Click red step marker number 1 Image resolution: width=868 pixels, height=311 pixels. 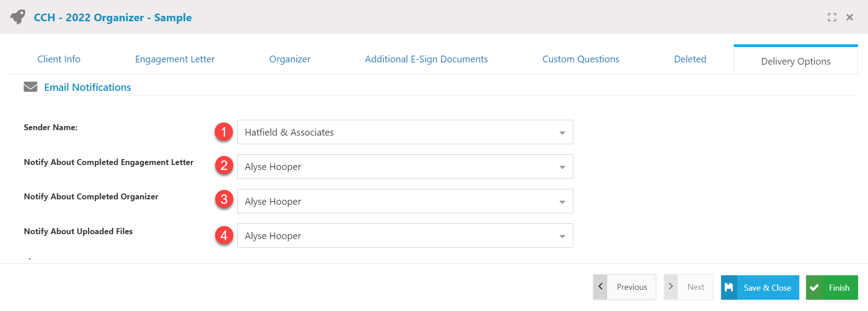coord(224,132)
